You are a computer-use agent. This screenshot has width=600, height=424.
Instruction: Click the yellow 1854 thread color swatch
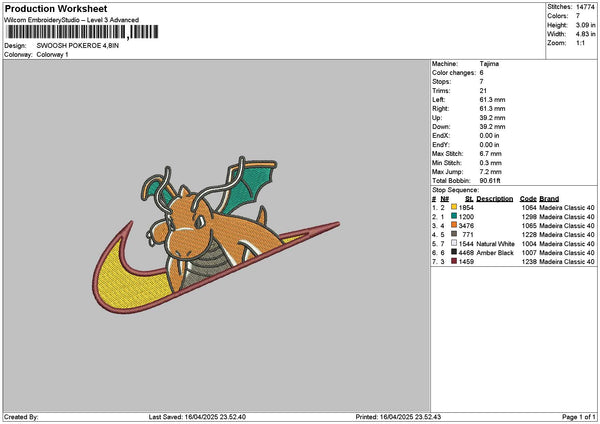click(454, 207)
